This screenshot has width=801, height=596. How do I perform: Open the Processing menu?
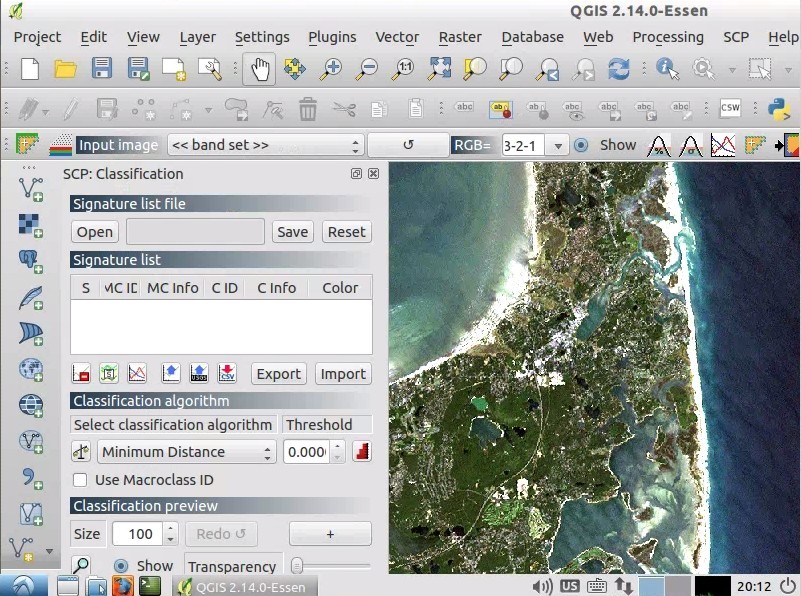click(668, 37)
